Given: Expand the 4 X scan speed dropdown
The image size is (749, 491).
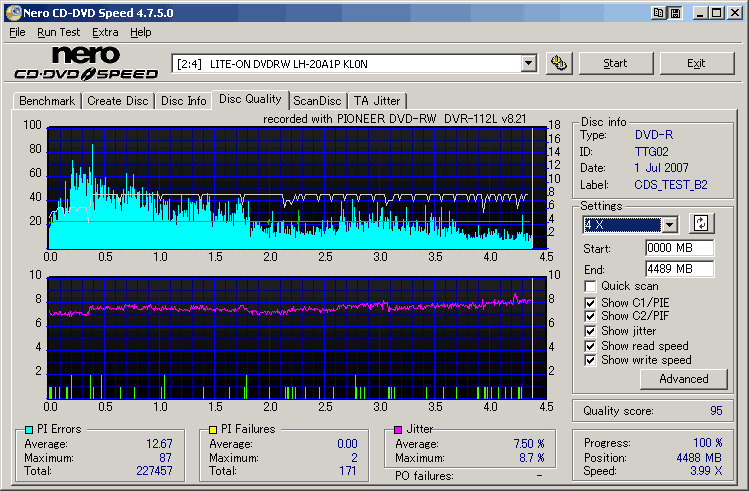Looking at the screenshot, I should click(x=670, y=225).
